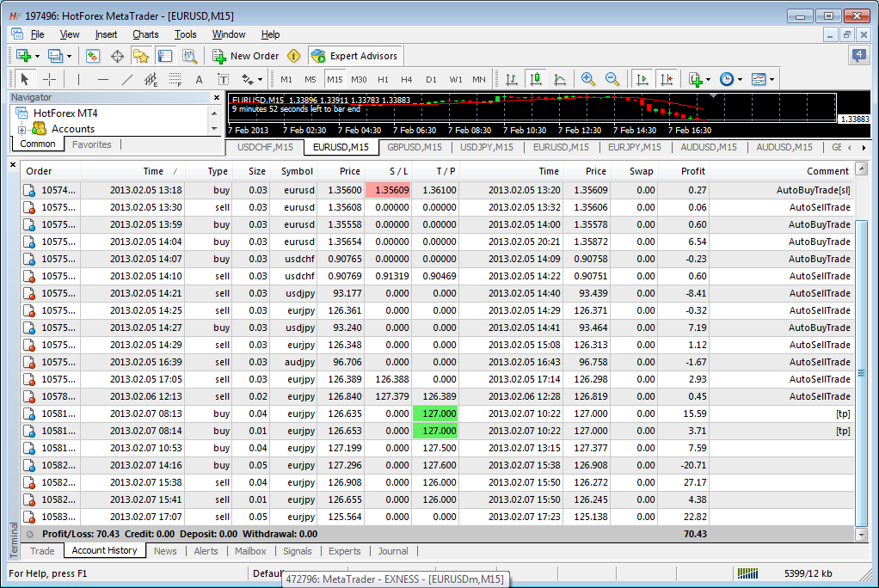
Task: Open the Charts menu
Action: 145,34
